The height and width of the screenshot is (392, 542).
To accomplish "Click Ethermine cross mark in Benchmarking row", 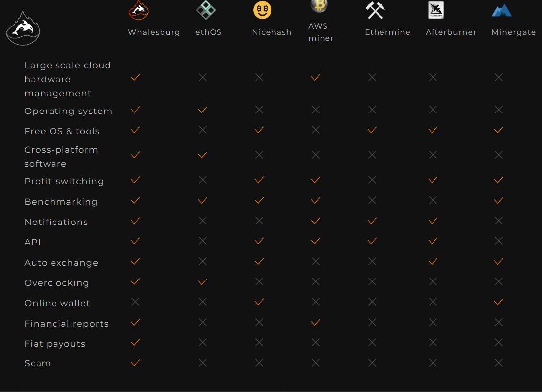I will pos(372,201).
